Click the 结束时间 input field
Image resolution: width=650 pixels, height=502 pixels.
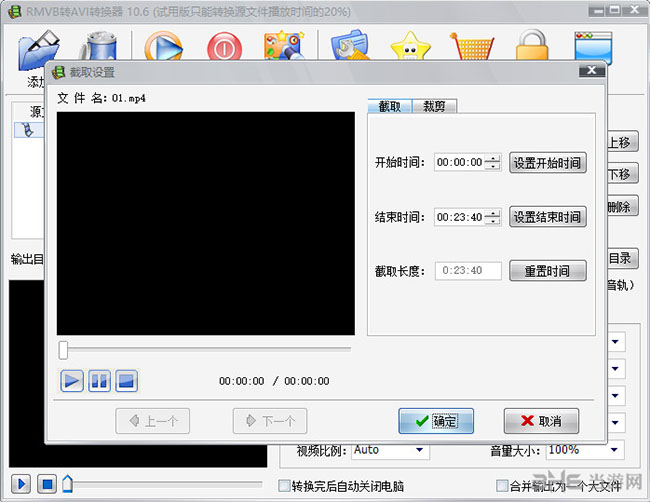(459, 217)
